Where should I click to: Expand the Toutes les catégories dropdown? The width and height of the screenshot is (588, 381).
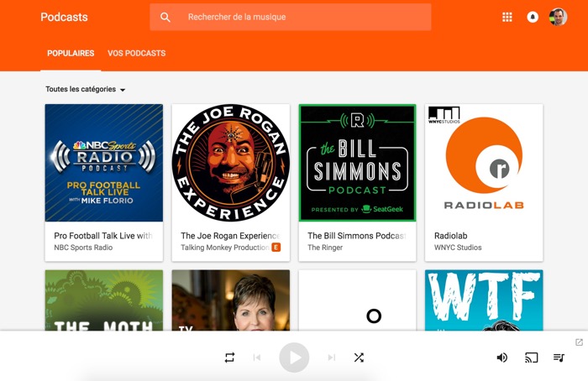point(86,90)
